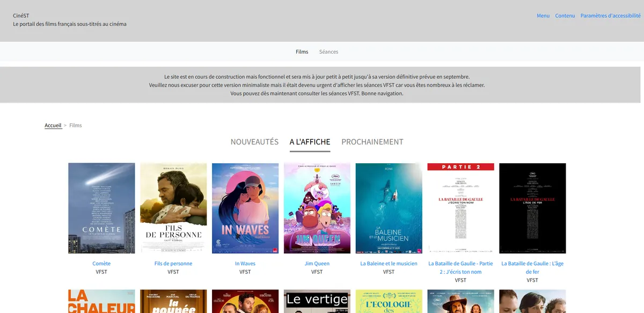Click the CinéST site title

tap(21, 16)
